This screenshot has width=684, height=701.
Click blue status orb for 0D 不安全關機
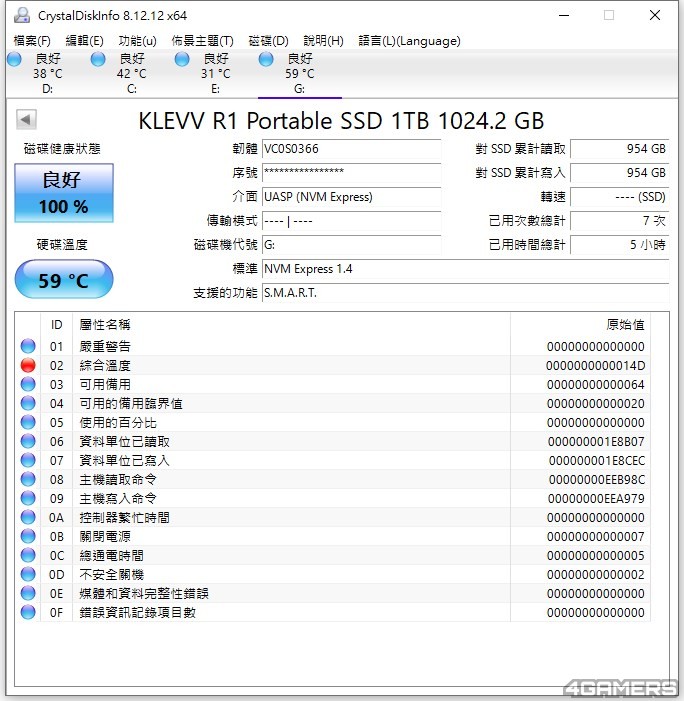point(28,574)
